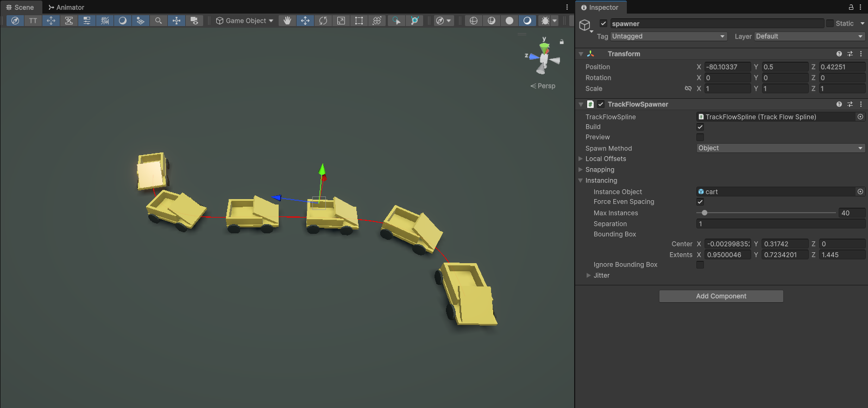Switch to wireframe shading mode
The image size is (868, 408).
point(474,21)
